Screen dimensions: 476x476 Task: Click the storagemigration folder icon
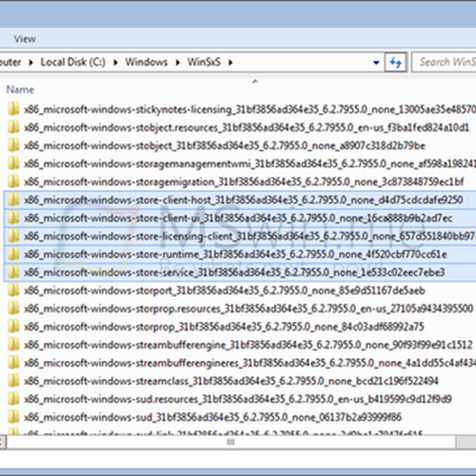click(x=13, y=181)
